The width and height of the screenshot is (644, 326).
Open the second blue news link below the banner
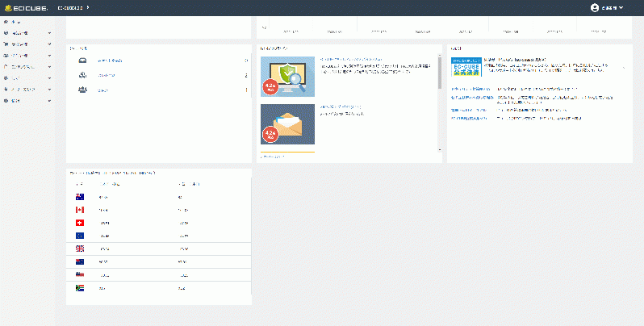472,98
